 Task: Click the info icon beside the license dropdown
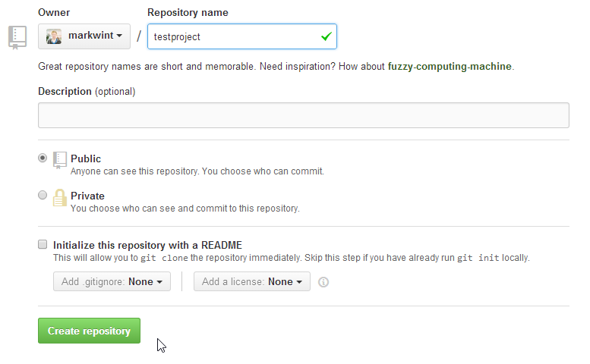323,282
